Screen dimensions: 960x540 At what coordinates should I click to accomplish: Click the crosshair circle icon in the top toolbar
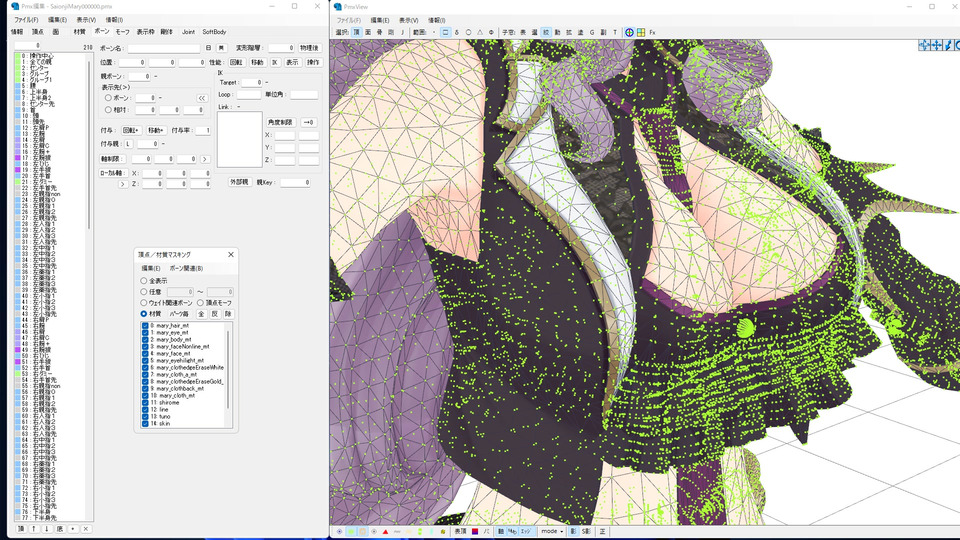(x=629, y=32)
